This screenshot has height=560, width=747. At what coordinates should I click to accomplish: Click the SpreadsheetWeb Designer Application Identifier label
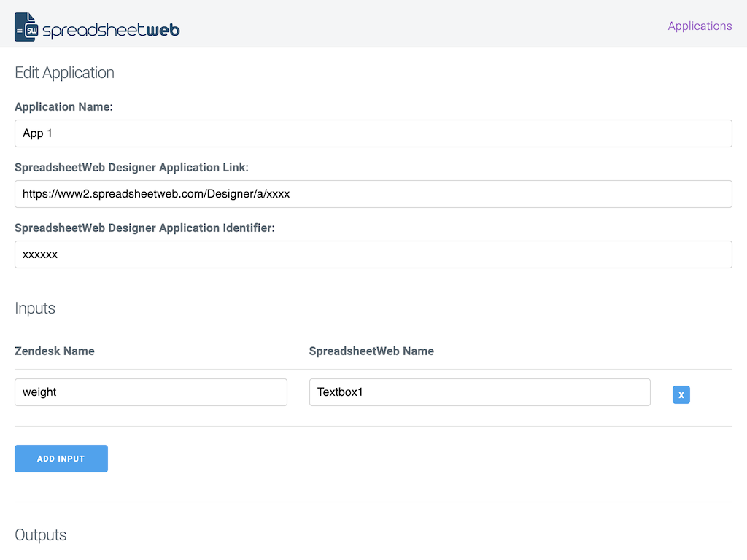coord(144,228)
